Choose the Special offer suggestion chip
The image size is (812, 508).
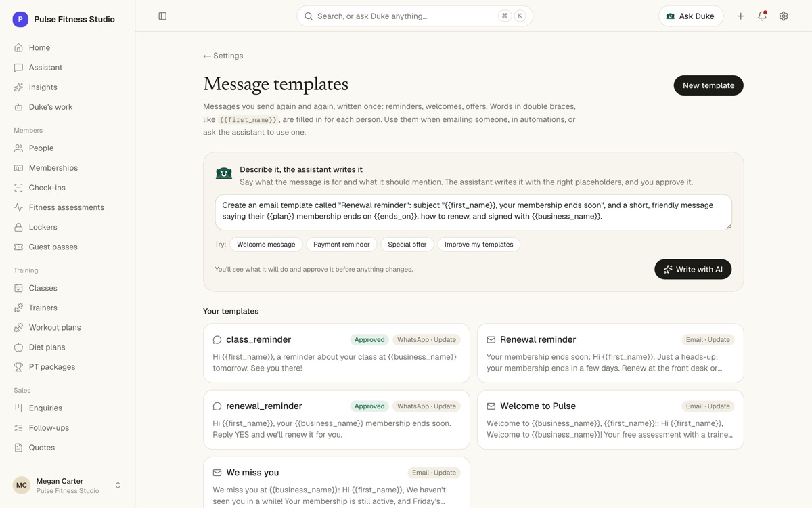[407, 245]
